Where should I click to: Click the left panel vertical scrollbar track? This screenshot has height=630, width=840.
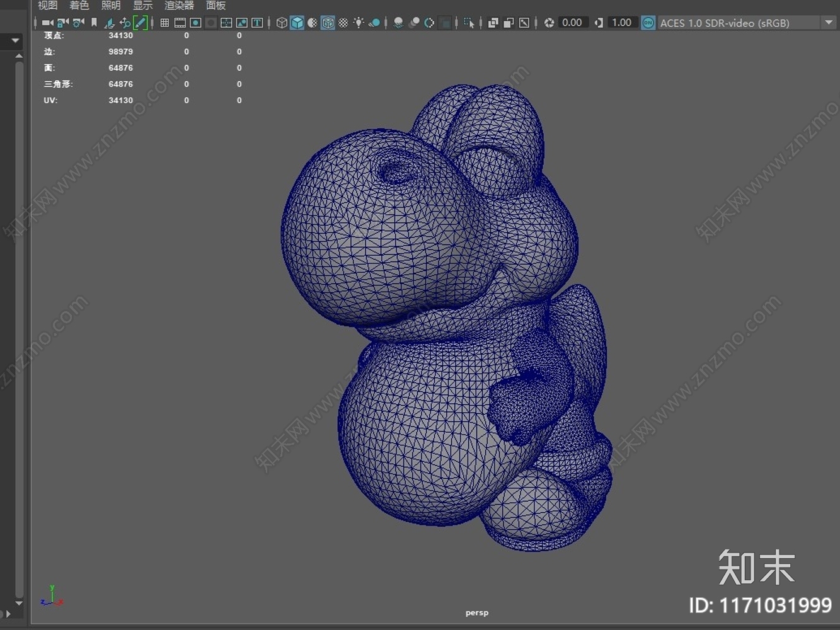pos(19,329)
